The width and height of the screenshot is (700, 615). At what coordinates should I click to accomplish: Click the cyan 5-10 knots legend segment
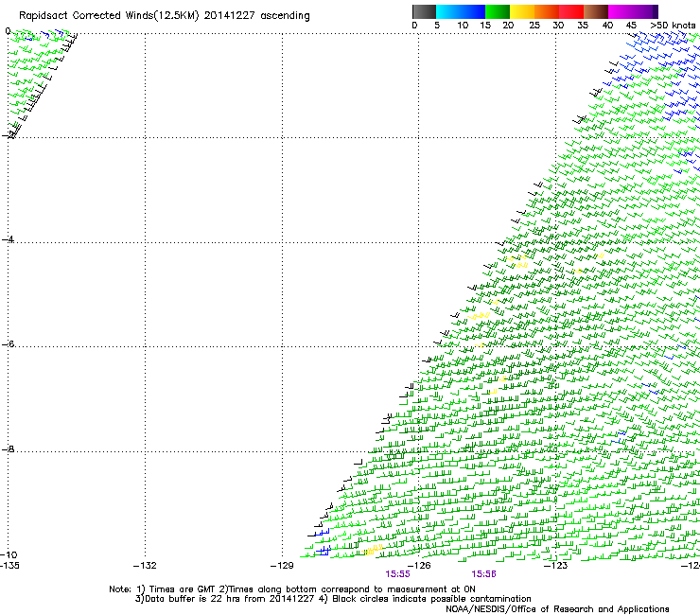[448, 11]
